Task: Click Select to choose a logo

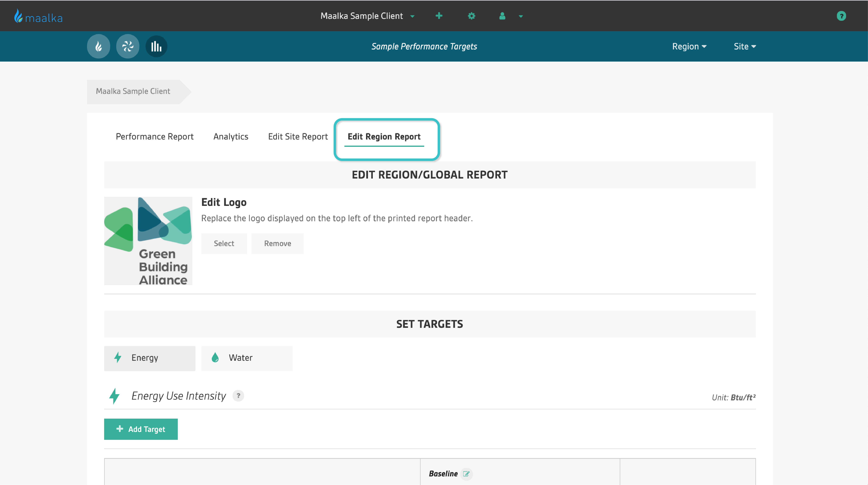Action: (224, 243)
